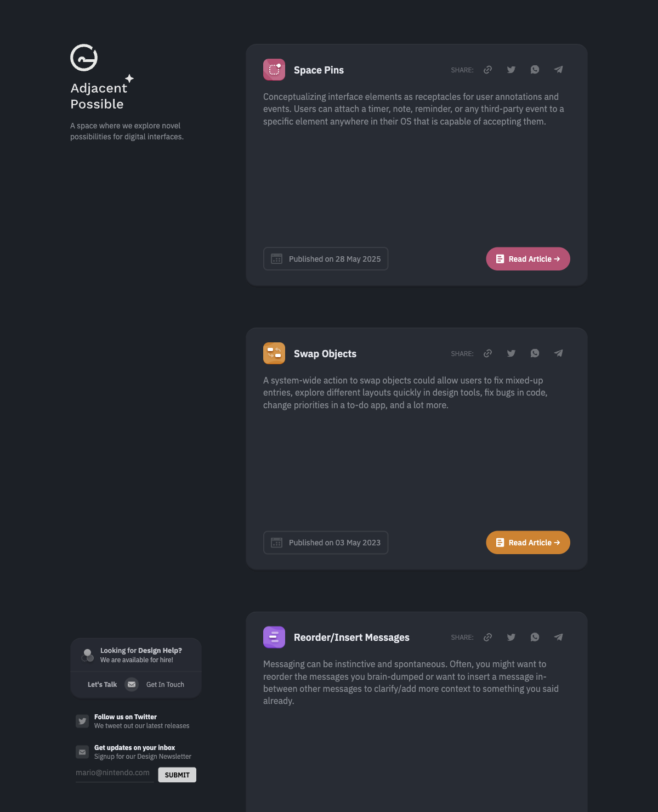Copy link for Swap Objects article
Screen dimensions: 658x812
pos(487,353)
